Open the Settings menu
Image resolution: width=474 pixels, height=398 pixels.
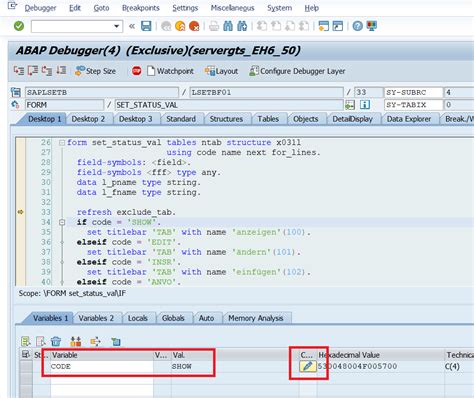coord(185,8)
